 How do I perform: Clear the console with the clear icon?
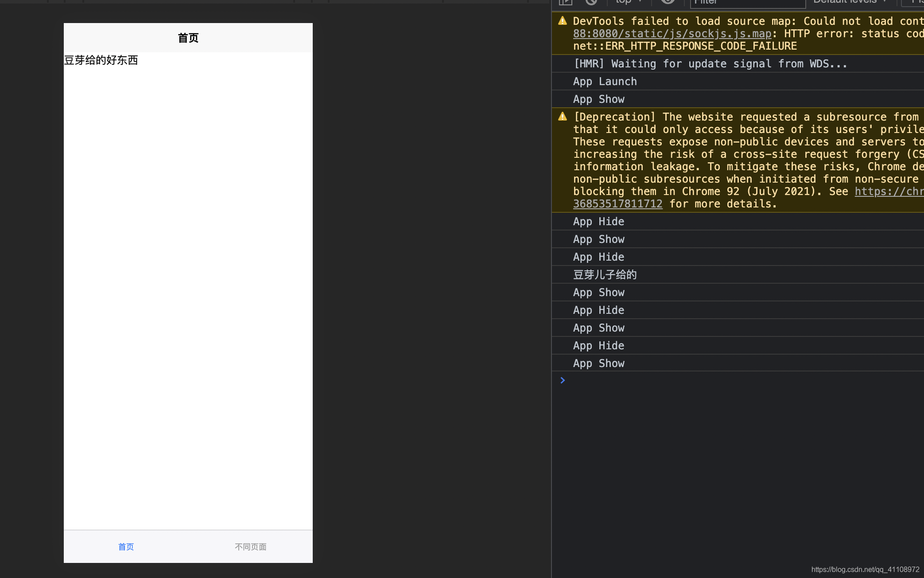point(591,2)
